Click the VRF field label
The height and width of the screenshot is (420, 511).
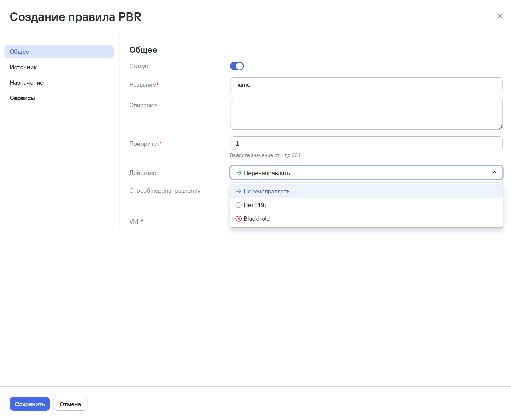[136, 221]
